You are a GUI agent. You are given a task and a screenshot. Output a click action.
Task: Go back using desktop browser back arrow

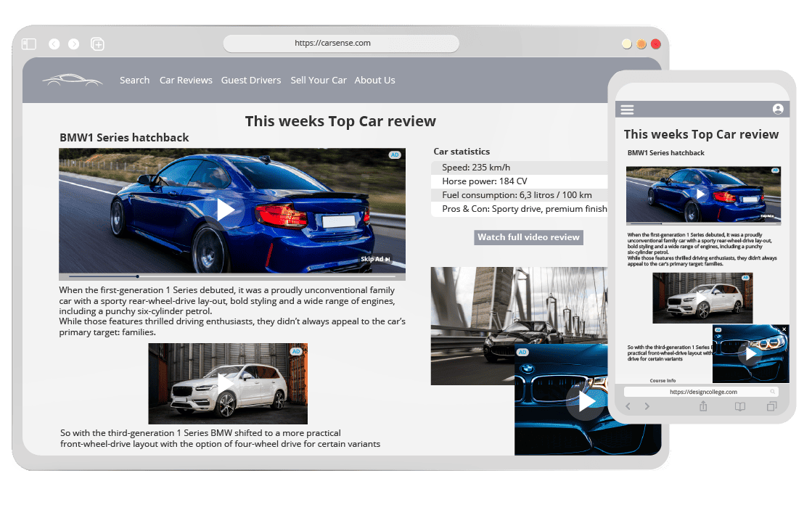[x=54, y=44]
